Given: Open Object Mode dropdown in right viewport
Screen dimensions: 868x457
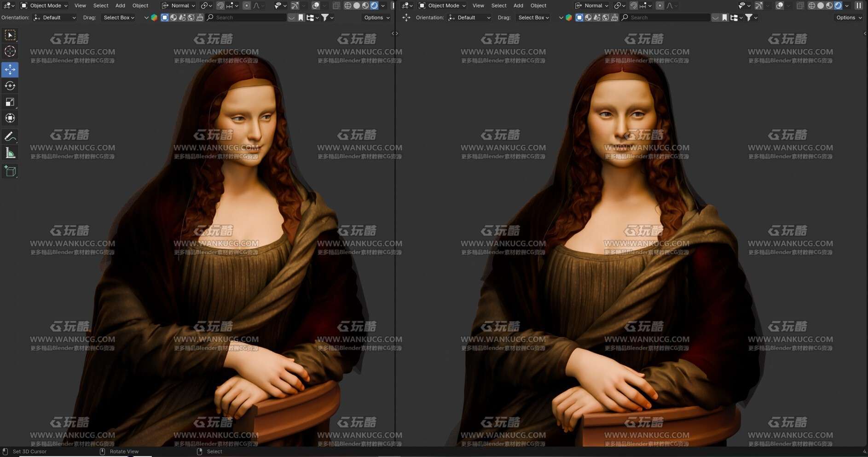Looking at the screenshot, I should click(442, 6).
